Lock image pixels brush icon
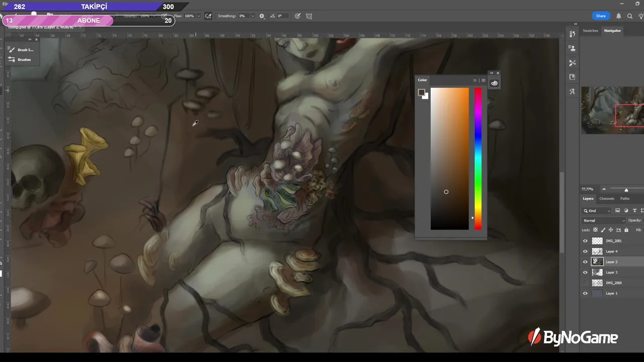The height and width of the screenshot is (362, 644). [603, 230]
